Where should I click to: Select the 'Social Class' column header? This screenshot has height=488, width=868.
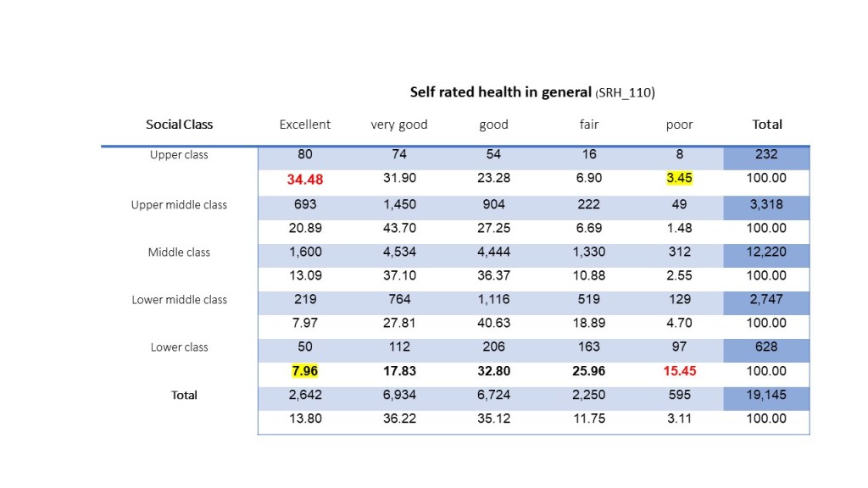(179, 125)
